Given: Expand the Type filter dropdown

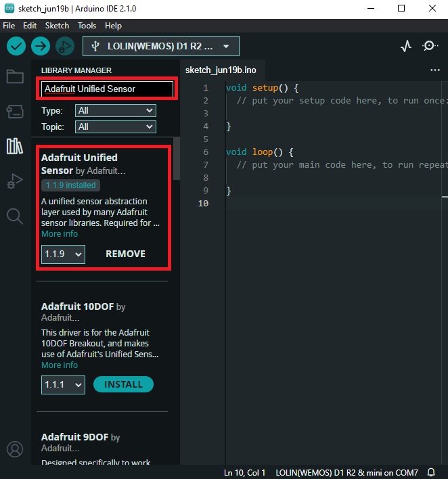Looking at the screenshot, I should [x=116, y=110].
